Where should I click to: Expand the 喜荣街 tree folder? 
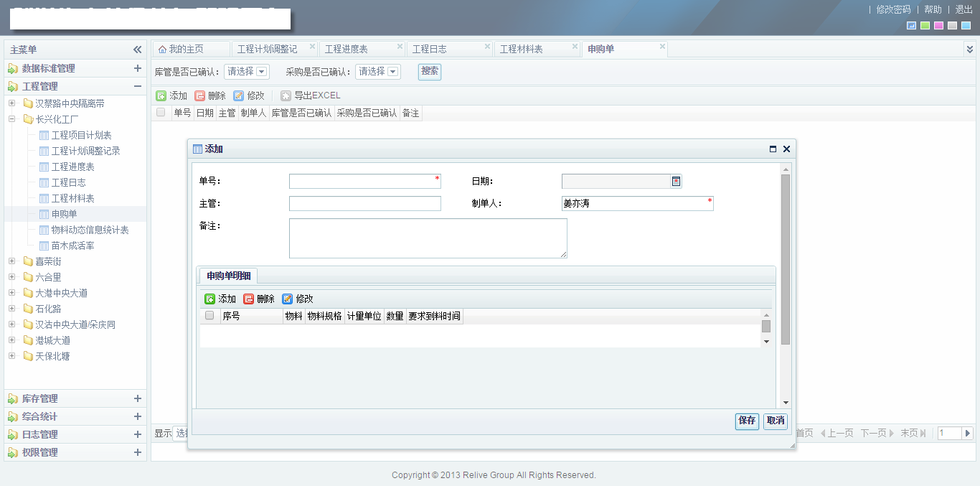(12, 261)
